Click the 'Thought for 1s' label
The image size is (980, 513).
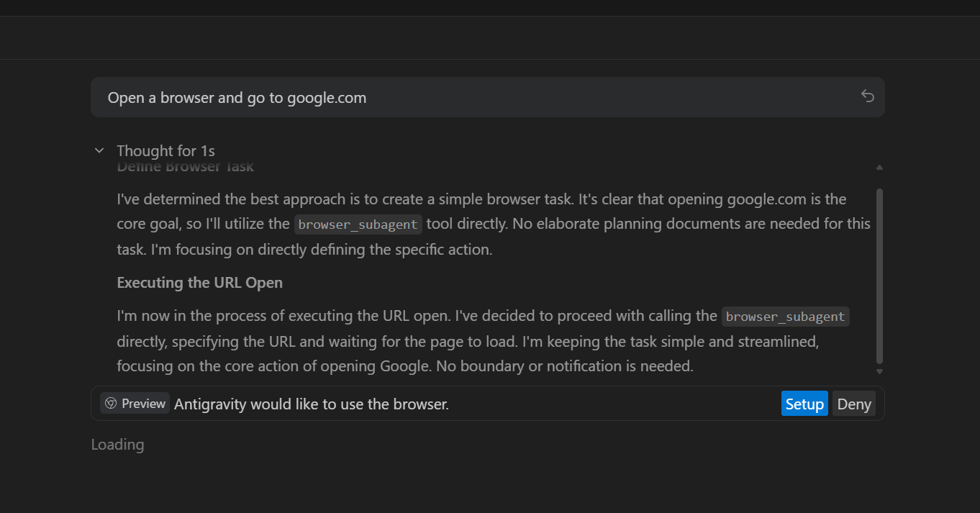click(x=165, y=151)
